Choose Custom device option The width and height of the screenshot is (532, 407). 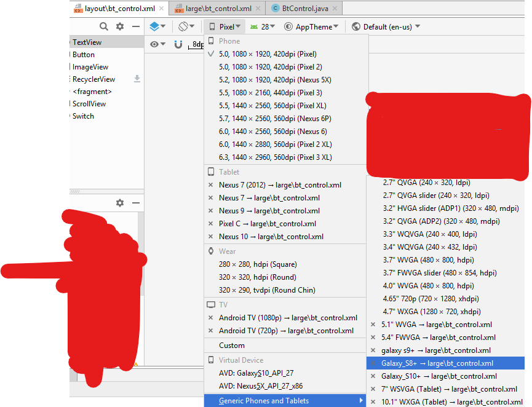click(285, 346)
